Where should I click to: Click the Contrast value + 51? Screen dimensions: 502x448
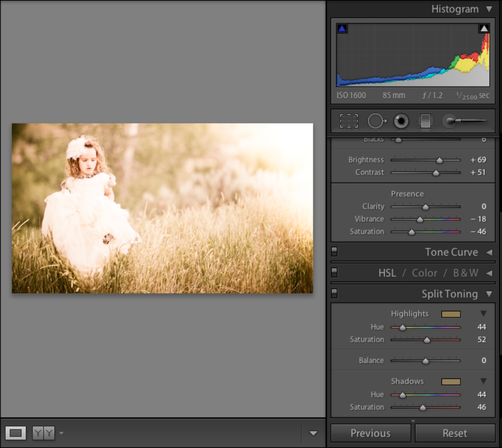[x=478, y=172]
